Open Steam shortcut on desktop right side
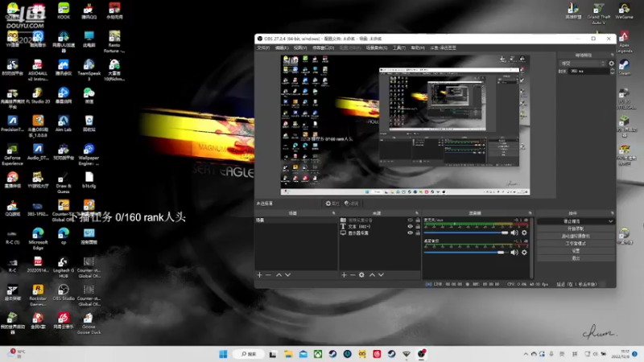The height and width of the screenshot is (362, 644). [x=625, y=67]
